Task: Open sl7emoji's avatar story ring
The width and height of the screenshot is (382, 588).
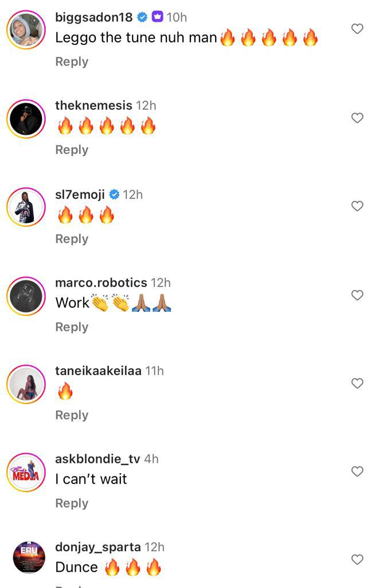Action: coord(26,207)
